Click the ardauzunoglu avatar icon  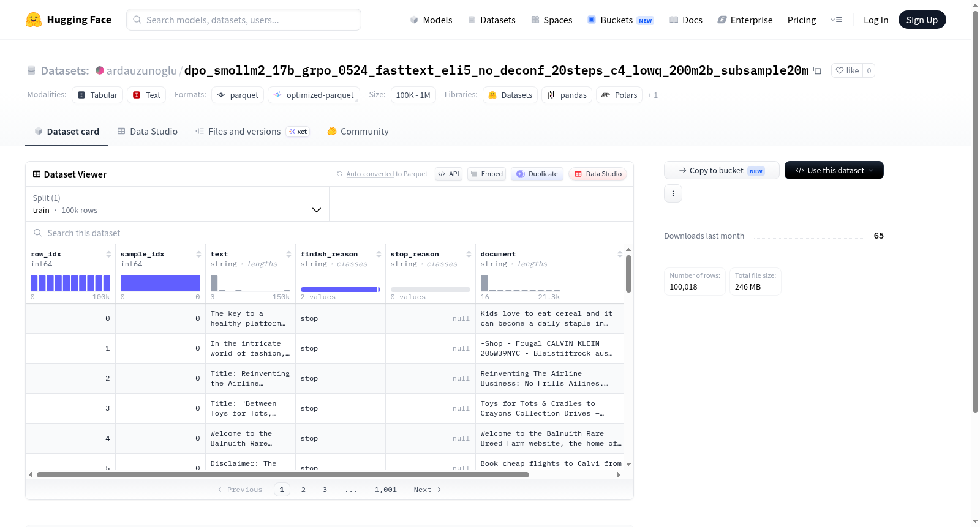point(100,70)
